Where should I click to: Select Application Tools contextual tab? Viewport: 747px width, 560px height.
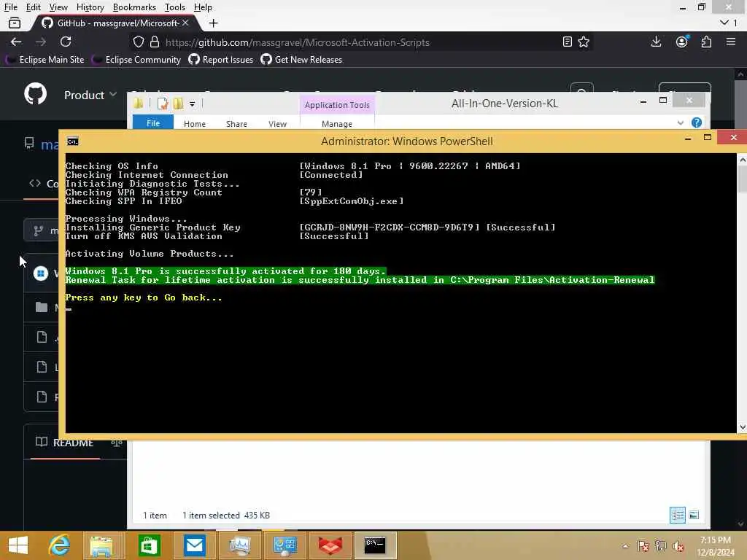337,105
